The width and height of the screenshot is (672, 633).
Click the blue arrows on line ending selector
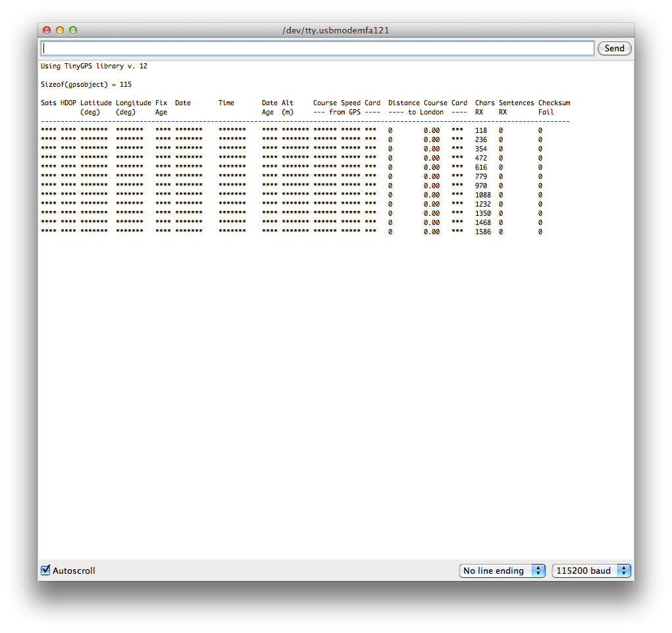click(538, 571)
